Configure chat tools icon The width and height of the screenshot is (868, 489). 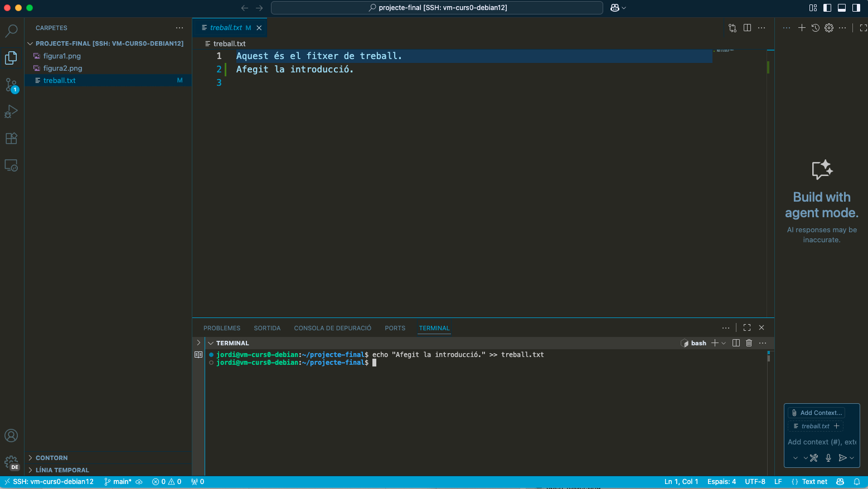[814, 458]
